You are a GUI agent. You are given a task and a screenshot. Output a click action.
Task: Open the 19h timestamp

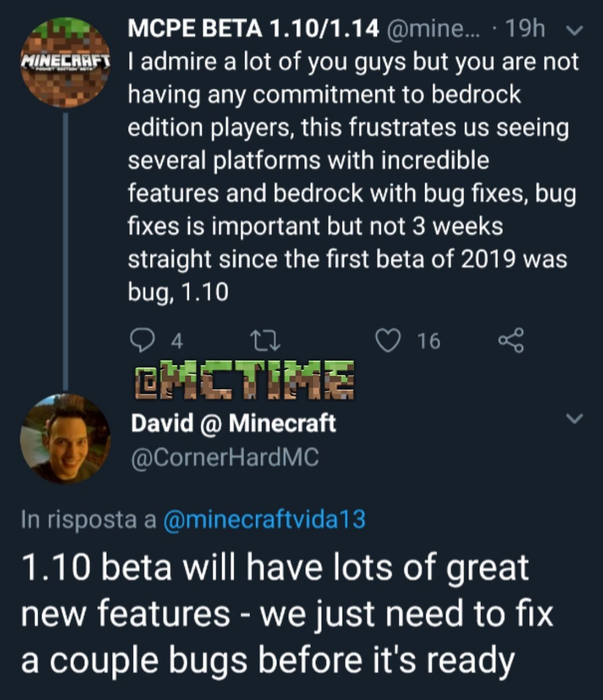(525, 29)
